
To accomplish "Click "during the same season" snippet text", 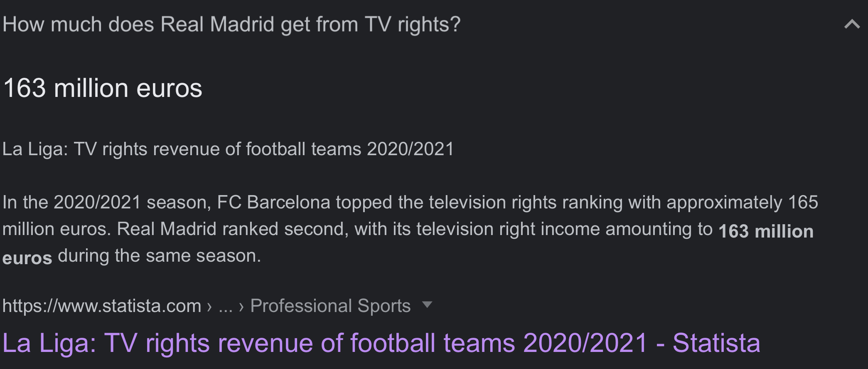I will coord(159,256).
